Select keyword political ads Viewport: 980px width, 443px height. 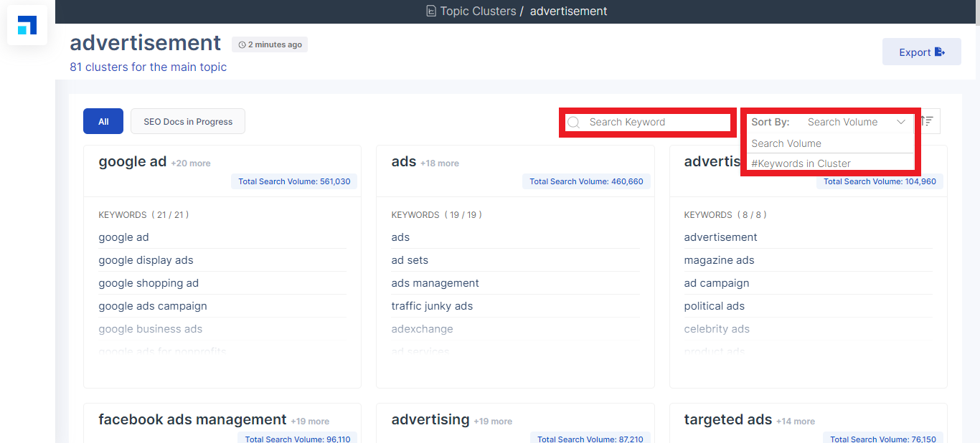[x=715, y=306]
